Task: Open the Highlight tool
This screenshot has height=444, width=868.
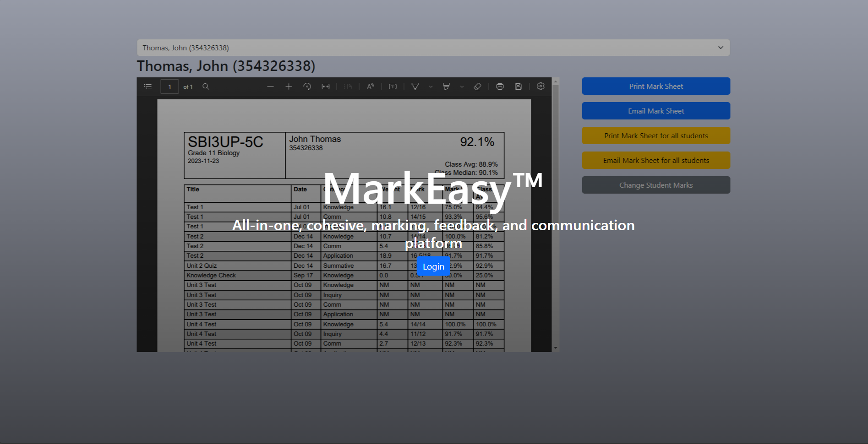Action: pyautogui.click(x=447, y=86)
